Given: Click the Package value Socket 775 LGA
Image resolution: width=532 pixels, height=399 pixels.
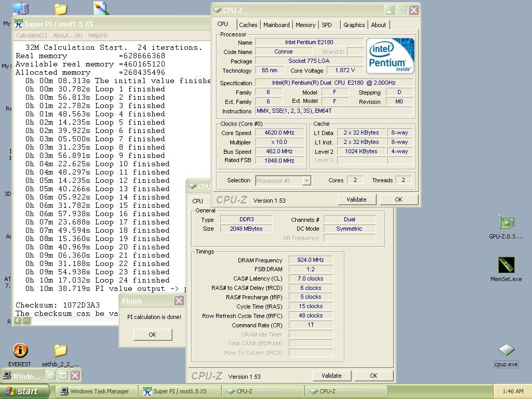Looking at the screenshot, I should 309,61.
